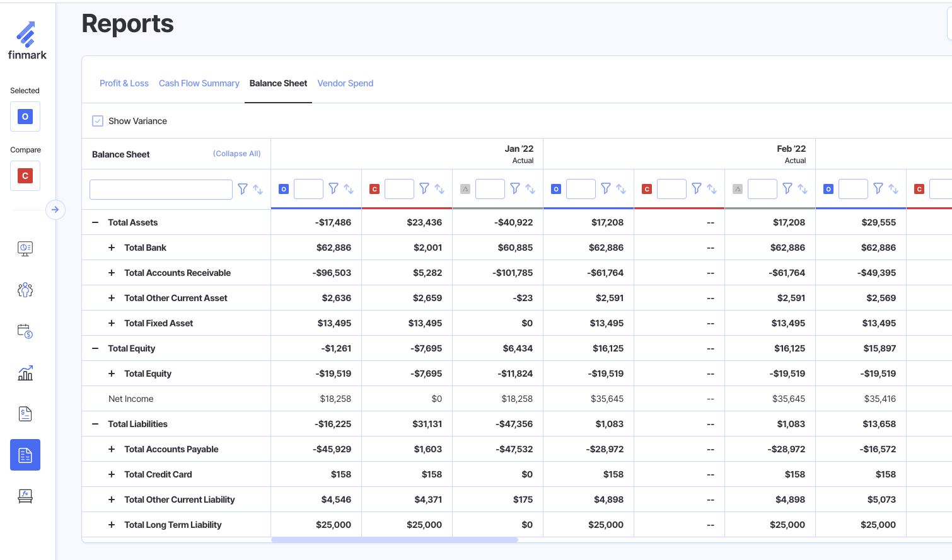The height and width of the screenshot is (560, 952).
Task: Toggle the Show Variance checkbox
Action: click(98, 121)
